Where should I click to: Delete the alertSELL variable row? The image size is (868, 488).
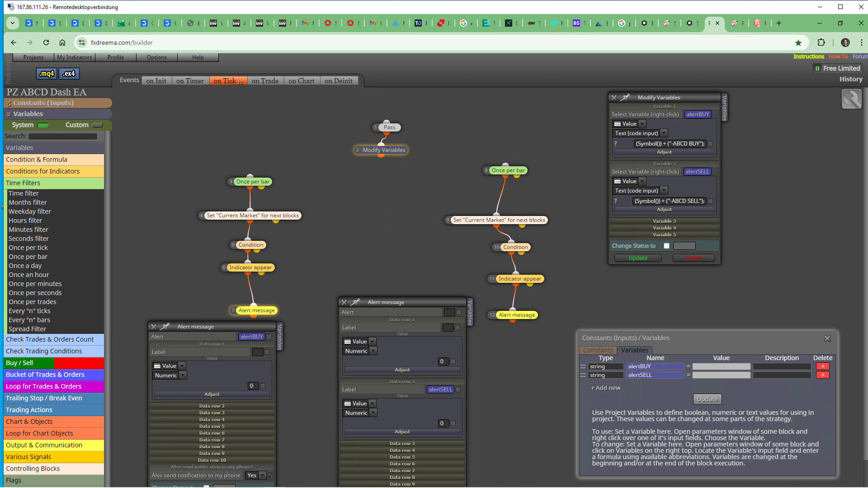coord(822,375)
